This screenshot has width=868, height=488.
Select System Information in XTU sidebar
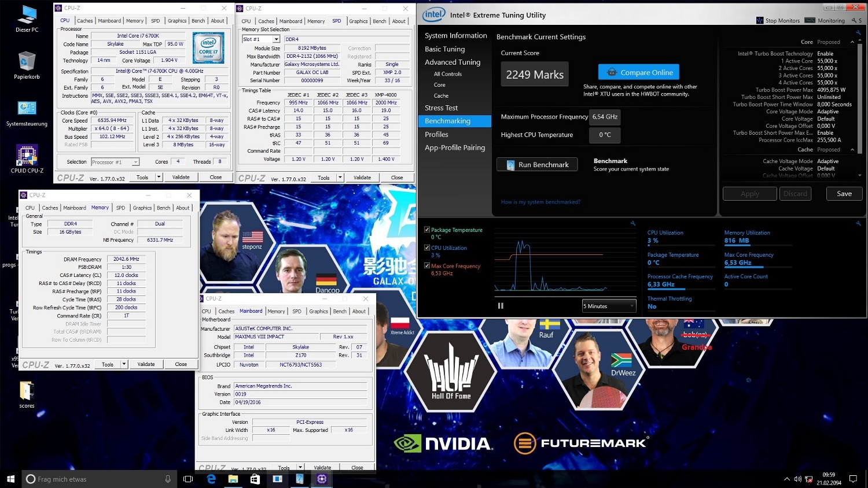[456, 36]
